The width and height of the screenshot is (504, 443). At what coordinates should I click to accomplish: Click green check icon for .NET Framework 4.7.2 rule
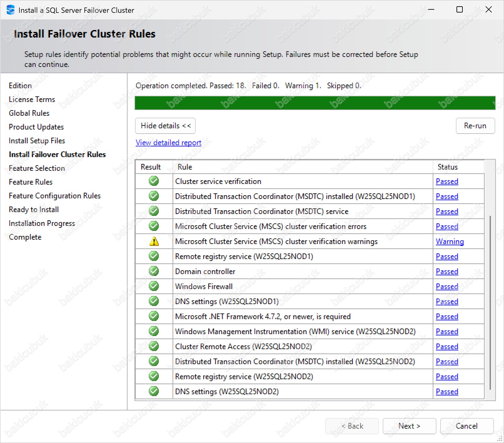[x=154, y=316]
